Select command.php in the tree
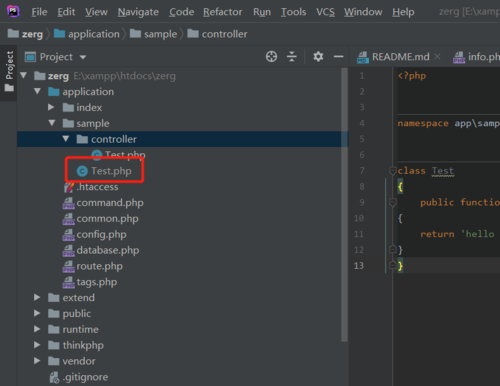Screen dimensions: 500x386 [x=110, y=203]
